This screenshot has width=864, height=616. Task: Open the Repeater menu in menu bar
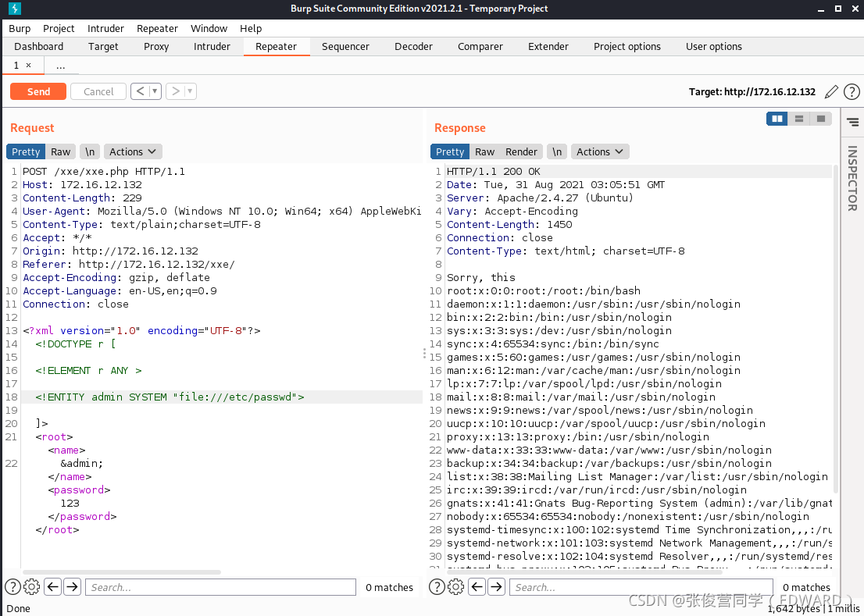[x=157, y=29]
